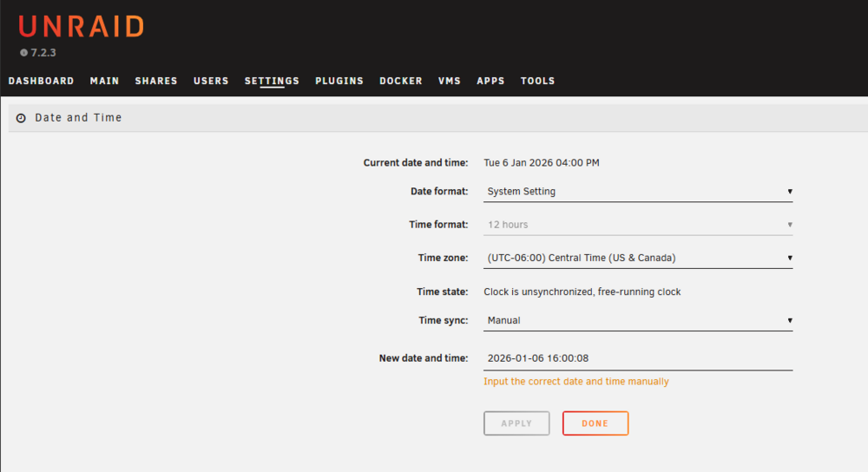
Task: Select the Settings menu item
Action: tap(272, 81)
